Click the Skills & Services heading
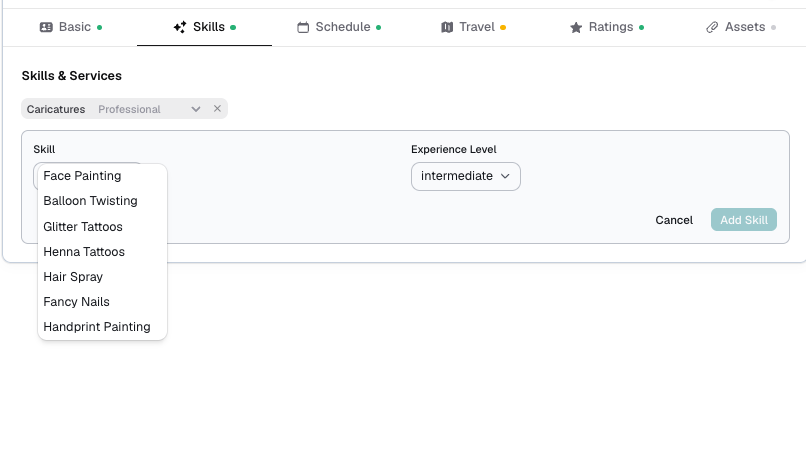Screen dimensions: 806x464 coord(71,76)
